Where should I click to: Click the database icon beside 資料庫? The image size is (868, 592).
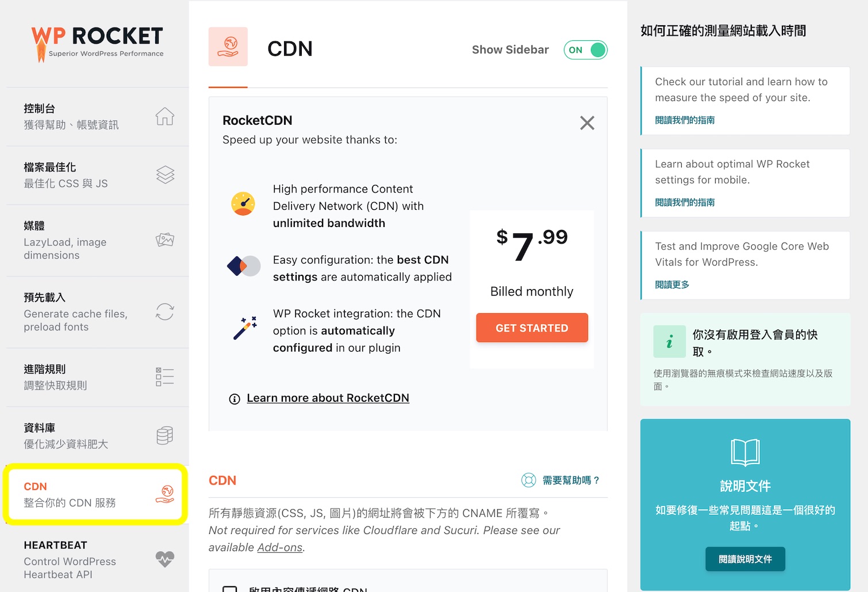coord(165,436)
